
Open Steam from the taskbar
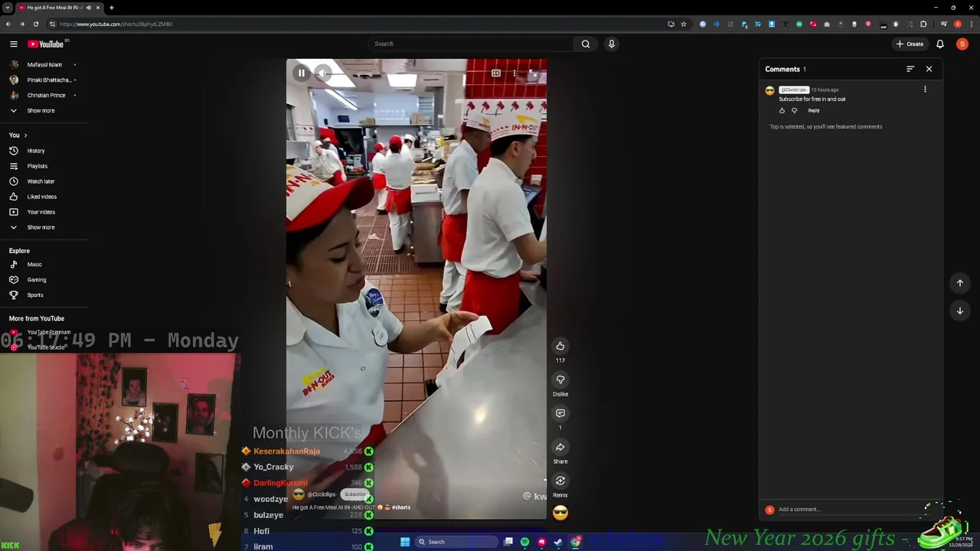558,542
